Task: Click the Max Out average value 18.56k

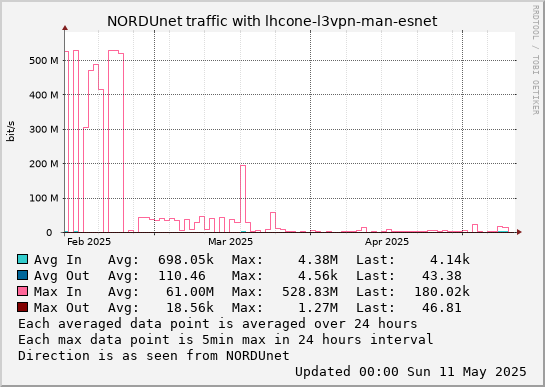Action: (x=190, y=308)
